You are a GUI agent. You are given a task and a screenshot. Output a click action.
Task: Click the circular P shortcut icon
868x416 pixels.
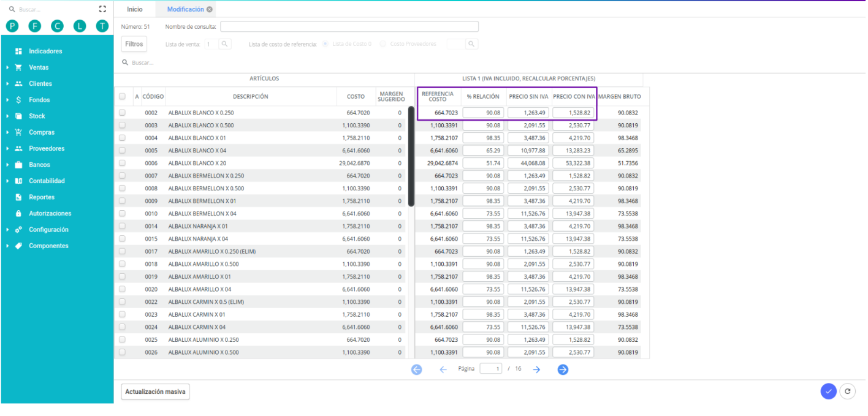pos(12,26)
